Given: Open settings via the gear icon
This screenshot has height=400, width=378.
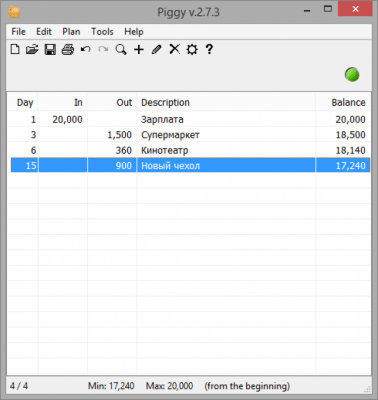Looking at the screenshot, I should pos(192,50).
